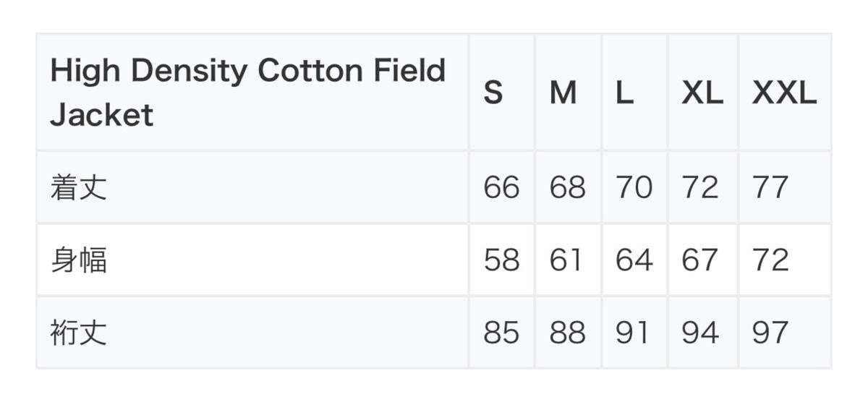Click the 裄丈 value 88 for size M
The image size is (868, 402).
[x=567, y=333]
